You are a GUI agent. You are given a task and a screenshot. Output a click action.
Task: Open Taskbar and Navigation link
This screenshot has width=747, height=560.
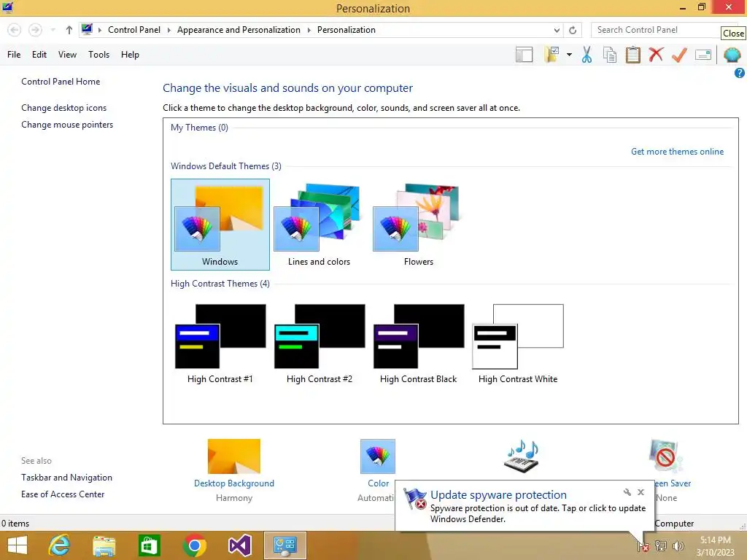click(x=66, y=478)
